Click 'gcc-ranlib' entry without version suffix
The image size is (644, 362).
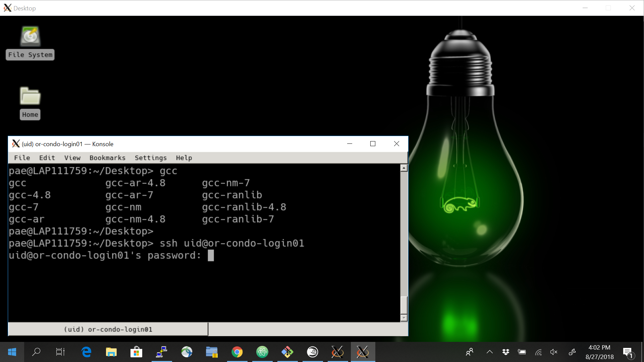[x=232, y=195]
